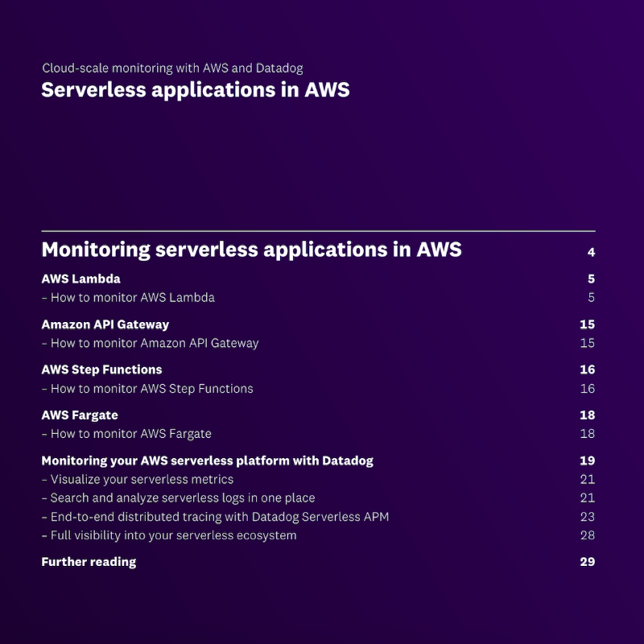
Task: Click bold page number 16 for Step Functions
Action: (x=588, y=369)
